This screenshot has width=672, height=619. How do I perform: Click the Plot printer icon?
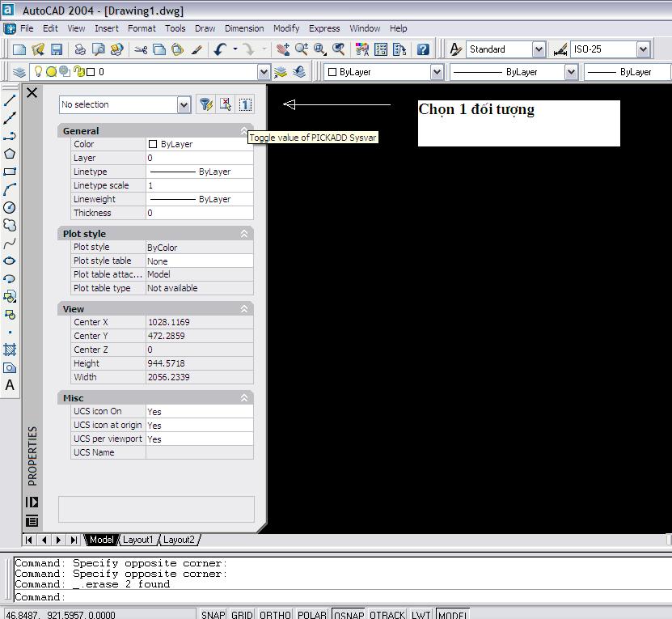click(80, 49)
